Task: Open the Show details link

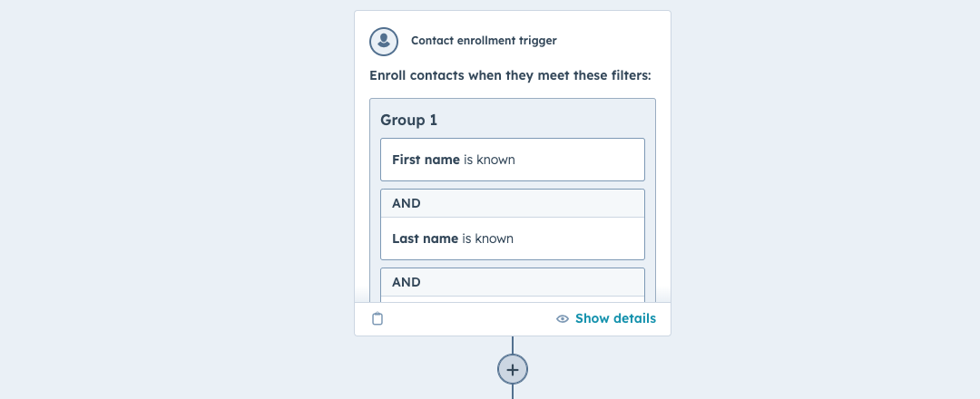Action: pos(615,318)
